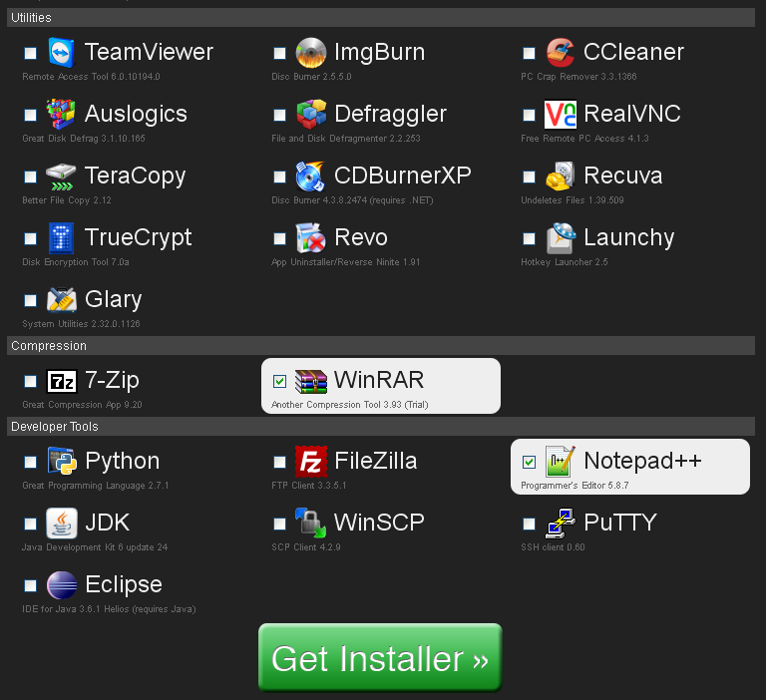The width and height of the screenshot is (766, 700).
Task: Click the Recuva hard hat icon
Action: (x=560, y=175)
